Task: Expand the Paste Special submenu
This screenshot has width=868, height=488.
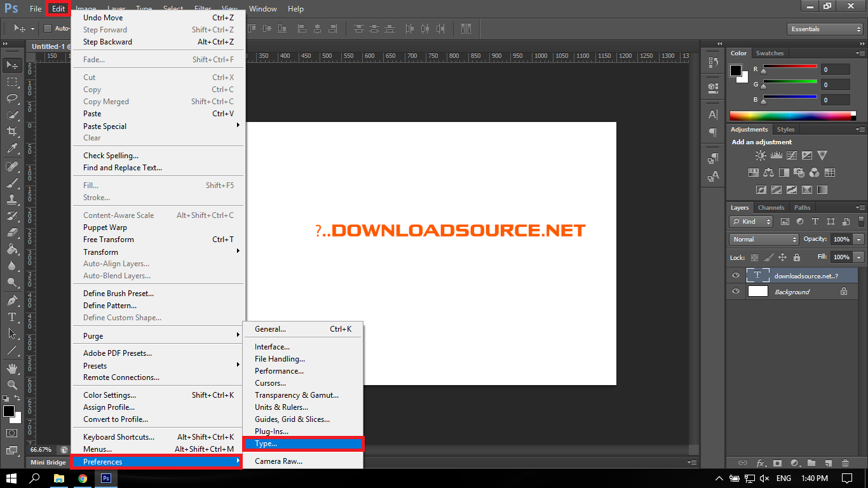Action: tap(157, 126)
